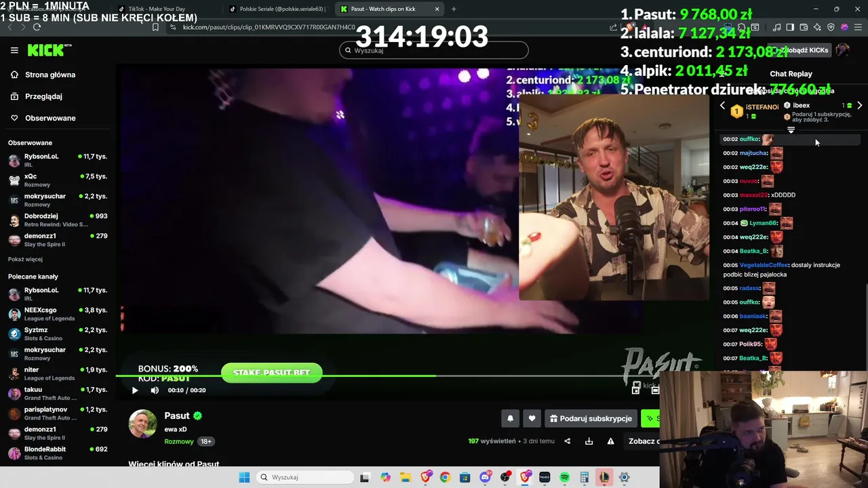Open Spotify from taskbar
The width and height of the screenshot is (868, 488).
pyautogui.click(x=564, y=477)
